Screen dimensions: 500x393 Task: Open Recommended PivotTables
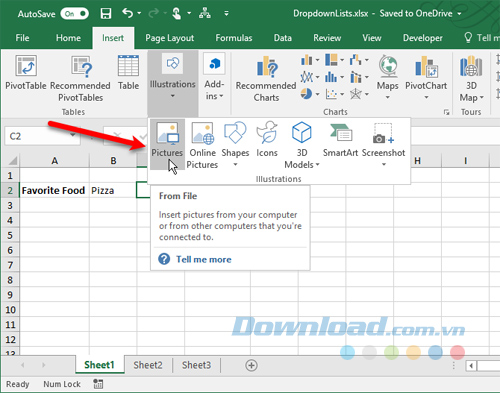tap(80, 79)
